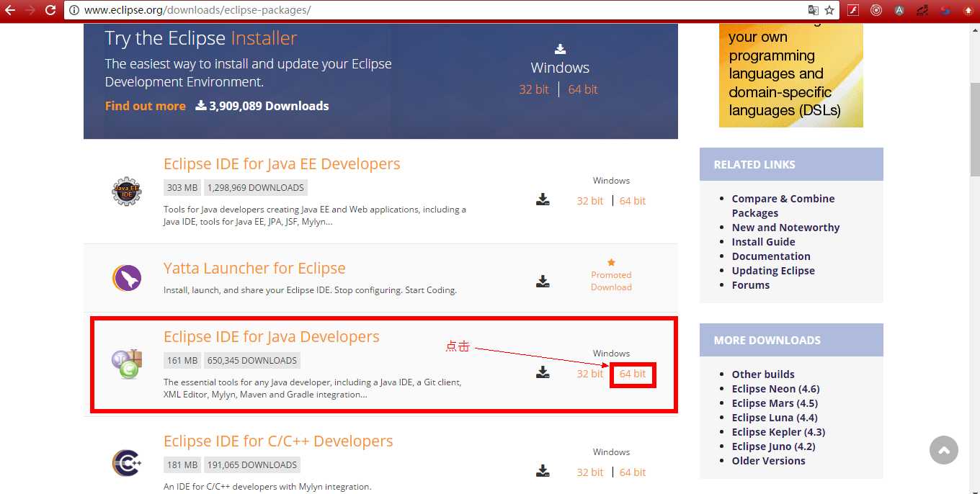Image resolution: width=980 pixels, height=494 pixels.
Task: Open the blue-red swirl extension icon
Action: coord(945,10)
